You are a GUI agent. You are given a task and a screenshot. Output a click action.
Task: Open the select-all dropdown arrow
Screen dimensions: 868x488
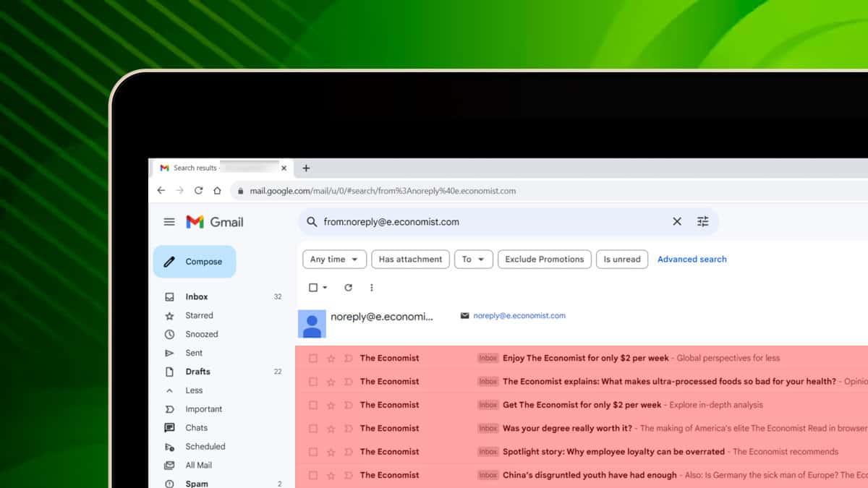click(x=325, y=288)
